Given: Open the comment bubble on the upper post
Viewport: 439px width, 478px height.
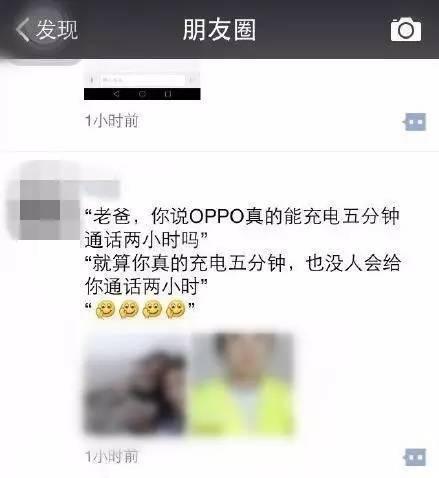Looking at the screenshot, I should (414, 122).
